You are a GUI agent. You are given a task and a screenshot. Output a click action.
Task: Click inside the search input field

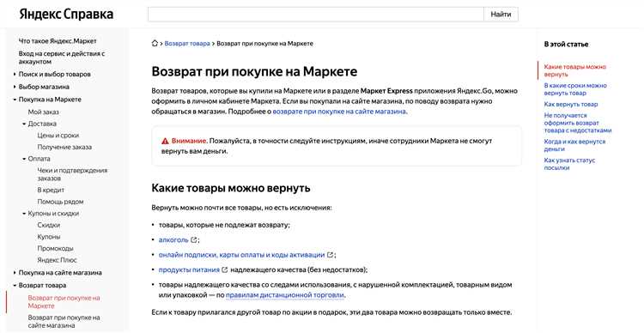coord(316,14)
